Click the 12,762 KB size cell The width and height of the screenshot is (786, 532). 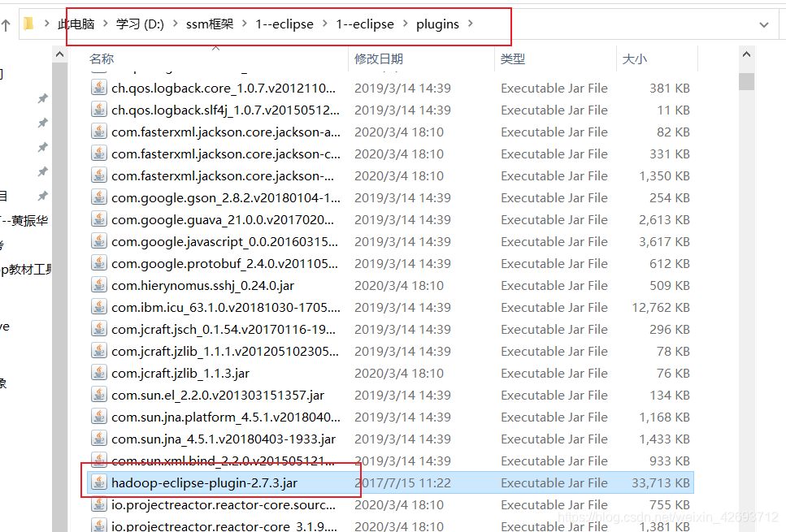[x=661, y=308]
